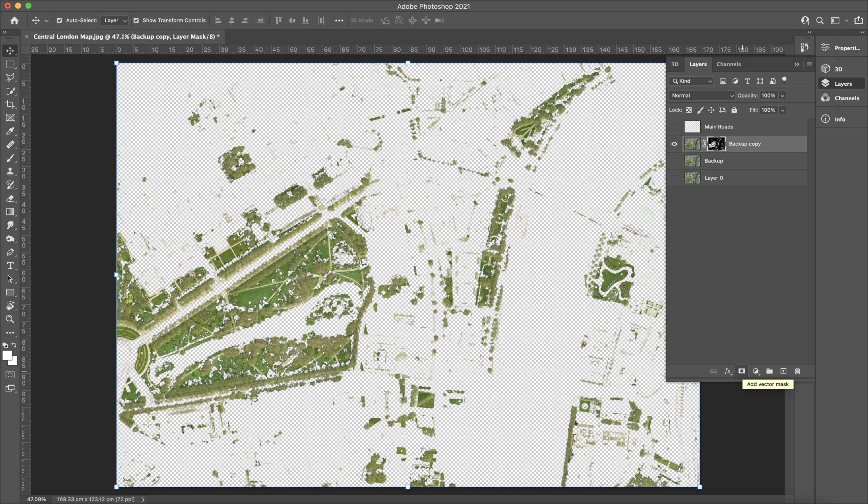Toggle Lock all padlock

[x=734, y=110]
